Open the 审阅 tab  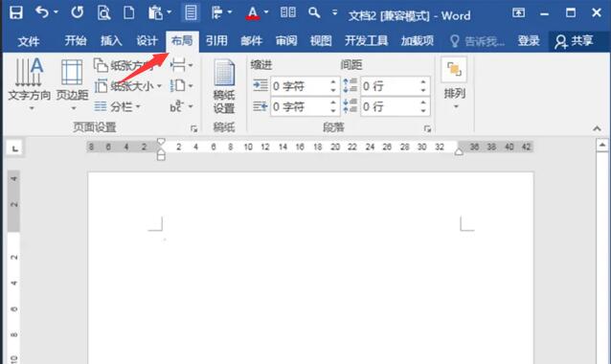(286, 40)
